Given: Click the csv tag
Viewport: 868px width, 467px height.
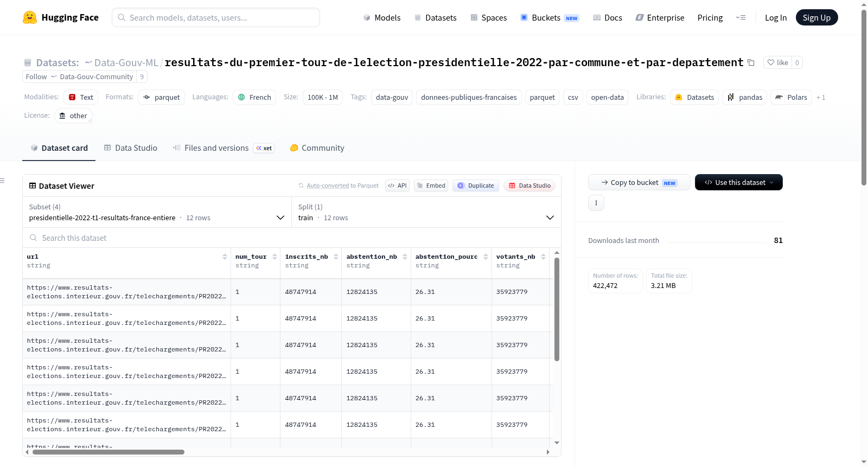Looking at the screenshot, I should coord(573,97).
